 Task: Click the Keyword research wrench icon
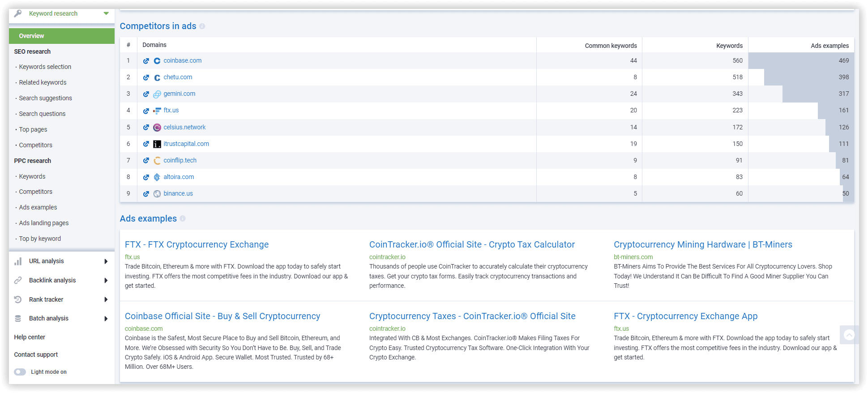[18, 13]
